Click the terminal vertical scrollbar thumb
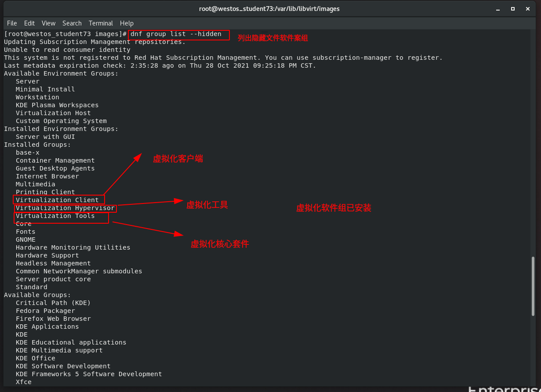Screen dimensions: 541x392 click(534, 286)
